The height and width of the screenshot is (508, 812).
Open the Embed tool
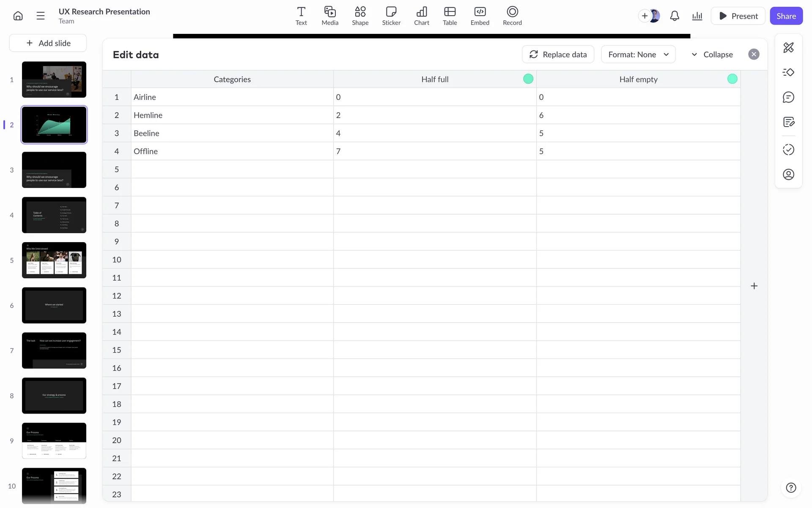480,16
